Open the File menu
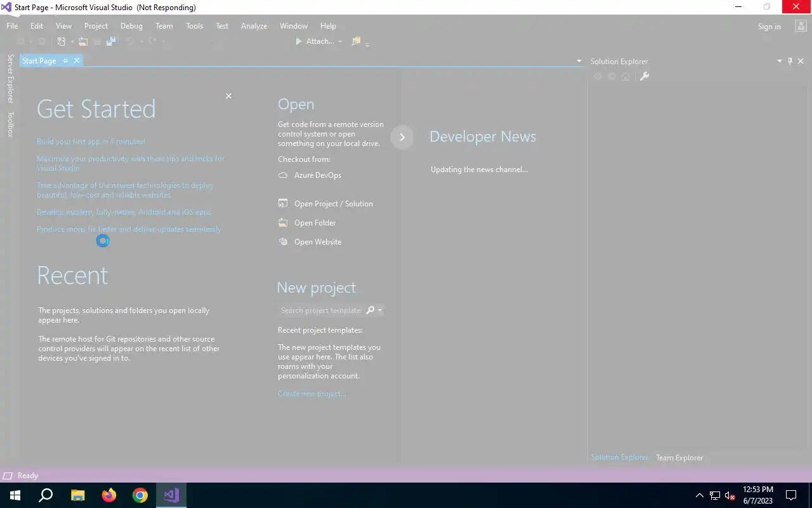The height and width of the screenshot is (508, 812). [x=12, y=26]
